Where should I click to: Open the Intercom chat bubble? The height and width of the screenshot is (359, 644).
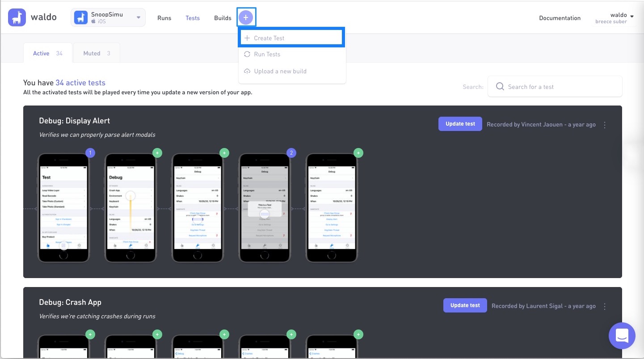pyautogui.click(x=622, y=335)
